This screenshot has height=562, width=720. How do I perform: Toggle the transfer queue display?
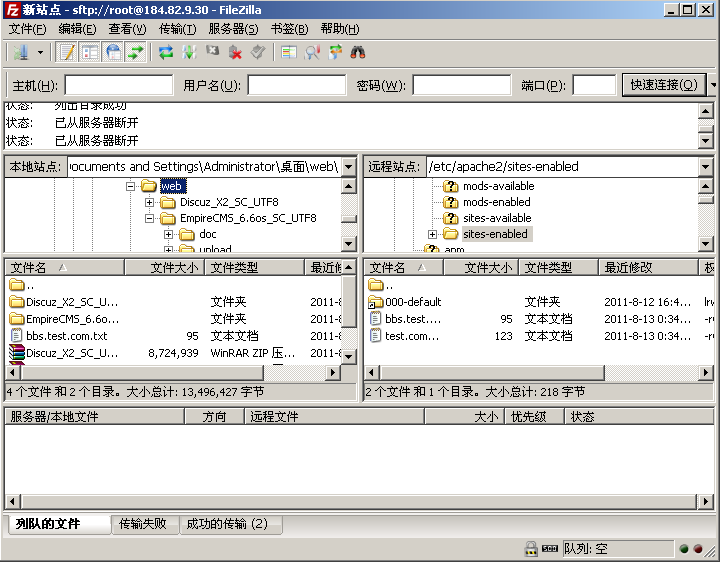pyautogui.click(x=136, y=52)
